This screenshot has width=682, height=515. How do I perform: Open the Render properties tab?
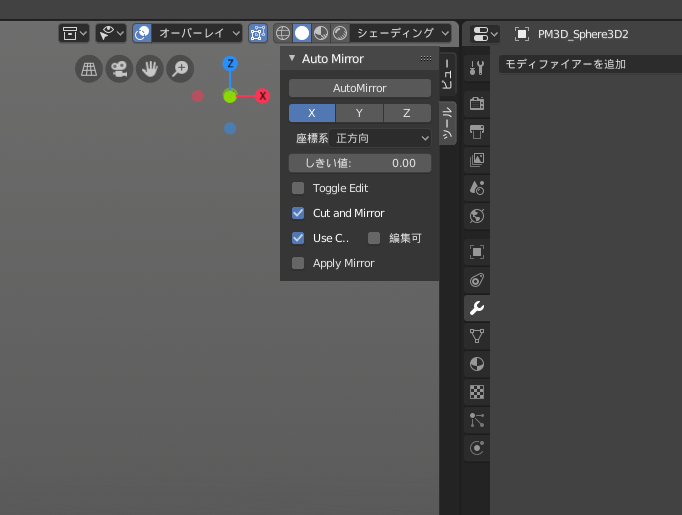point(477,104)
